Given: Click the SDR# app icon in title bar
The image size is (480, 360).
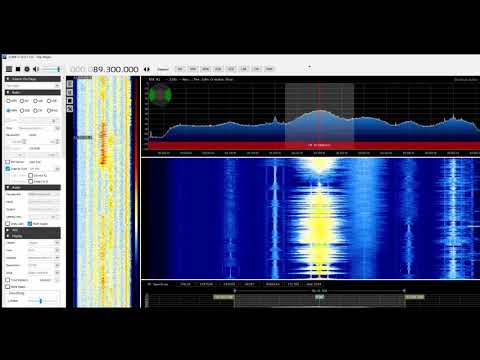Looking at the screenshot, I should pos(5,57).
